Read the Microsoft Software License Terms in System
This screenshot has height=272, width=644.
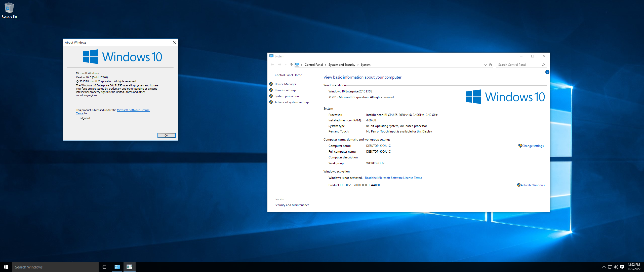coord(393,178)
